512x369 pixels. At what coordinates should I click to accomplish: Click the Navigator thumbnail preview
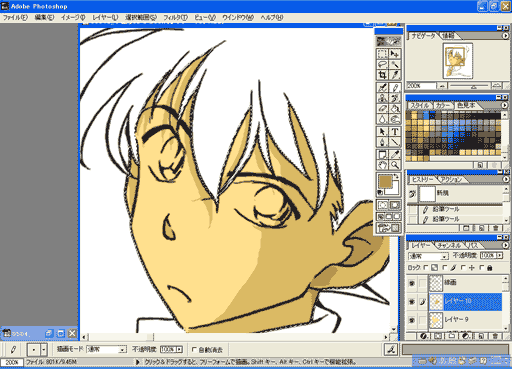click(x=457, y=61)
